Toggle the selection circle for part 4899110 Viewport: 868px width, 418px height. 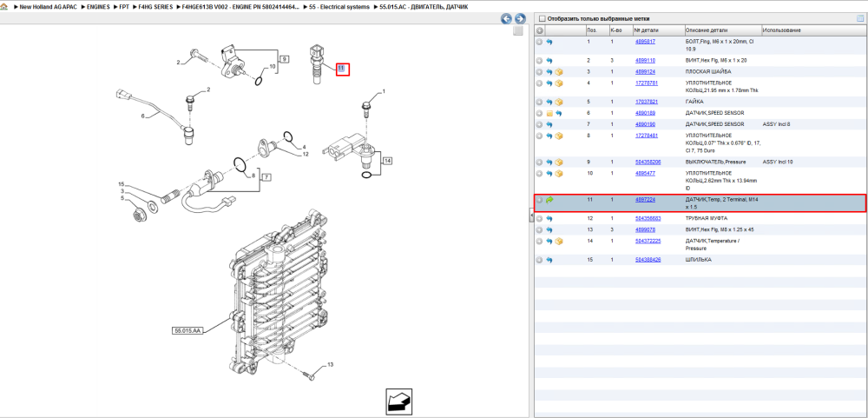(540, 61)
